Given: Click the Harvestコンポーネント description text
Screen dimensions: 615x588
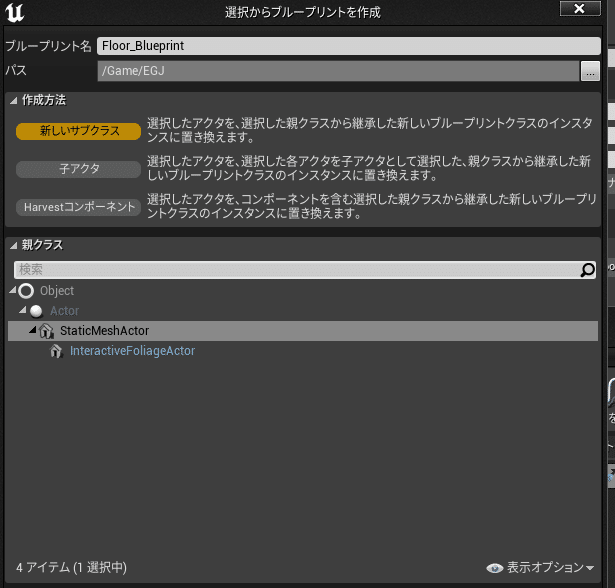Looking at the screenshot, I should click(372, 206).
